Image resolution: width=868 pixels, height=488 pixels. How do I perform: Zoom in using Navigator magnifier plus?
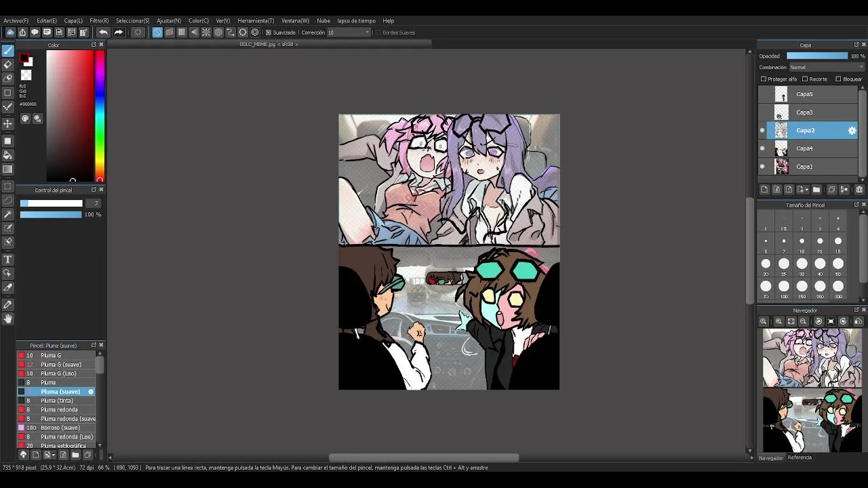click(778, 321)
